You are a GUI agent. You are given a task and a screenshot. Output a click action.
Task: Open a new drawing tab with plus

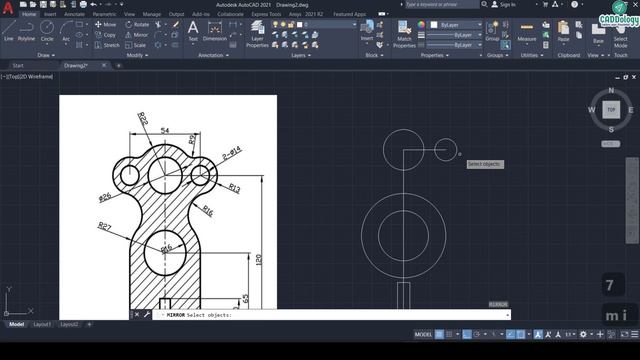118,65
